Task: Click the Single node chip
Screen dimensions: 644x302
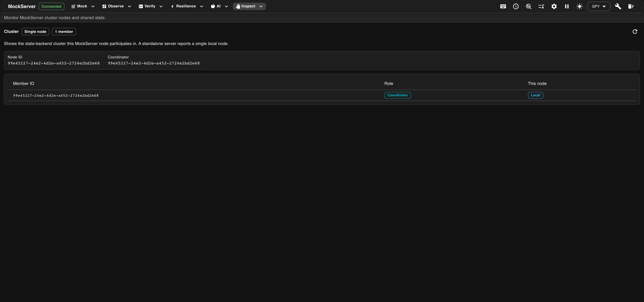Action: coord(35,32)
